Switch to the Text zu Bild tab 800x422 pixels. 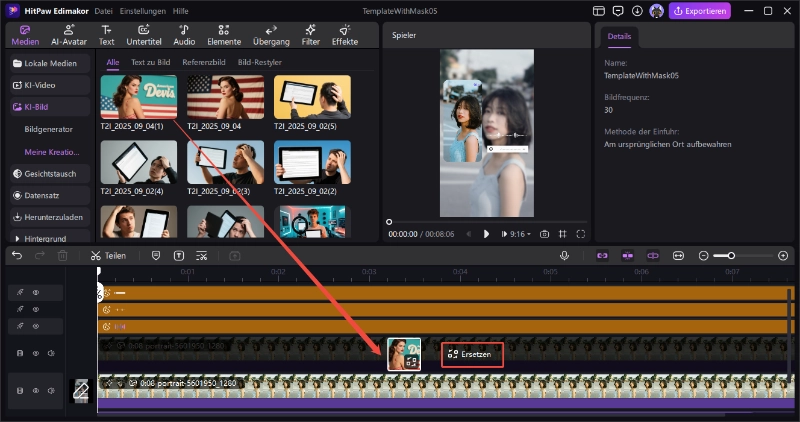151,62
